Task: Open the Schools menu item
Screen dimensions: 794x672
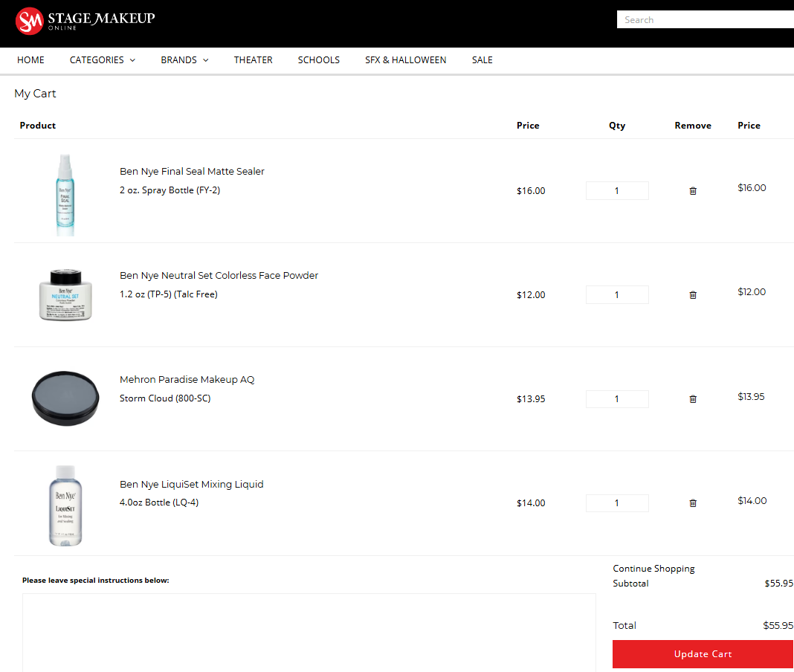Action: pos(318,59)
